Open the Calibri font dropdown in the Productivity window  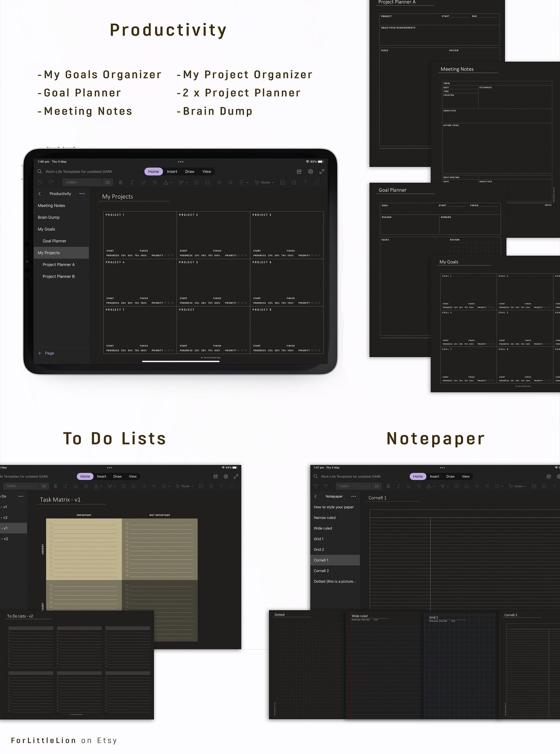[x=81, y=182]
